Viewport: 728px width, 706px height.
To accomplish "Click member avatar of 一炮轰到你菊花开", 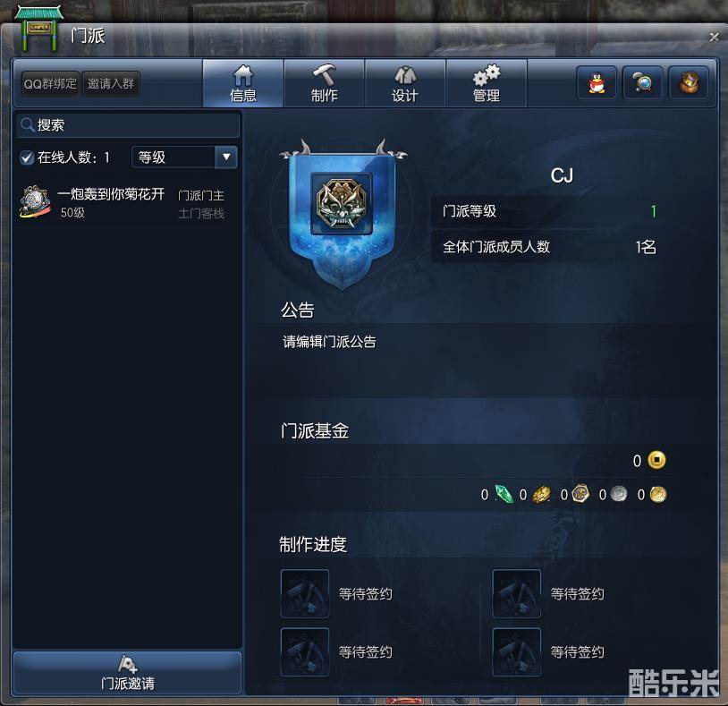I will (35, 202).
